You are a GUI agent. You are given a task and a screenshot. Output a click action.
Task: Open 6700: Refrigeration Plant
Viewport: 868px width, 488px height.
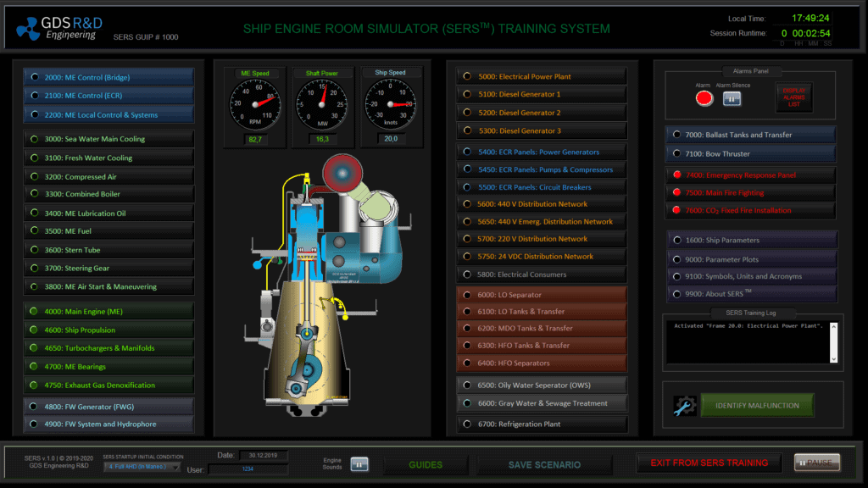point(542,424)
